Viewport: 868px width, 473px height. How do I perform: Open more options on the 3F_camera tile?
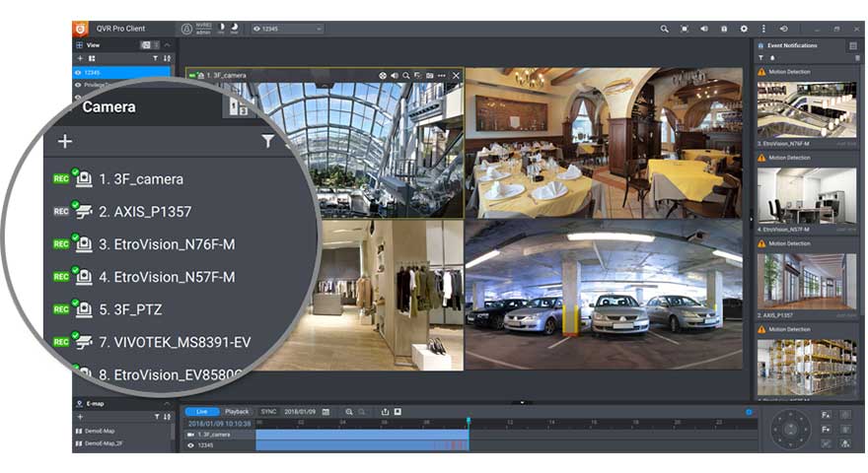coord(441,75)
